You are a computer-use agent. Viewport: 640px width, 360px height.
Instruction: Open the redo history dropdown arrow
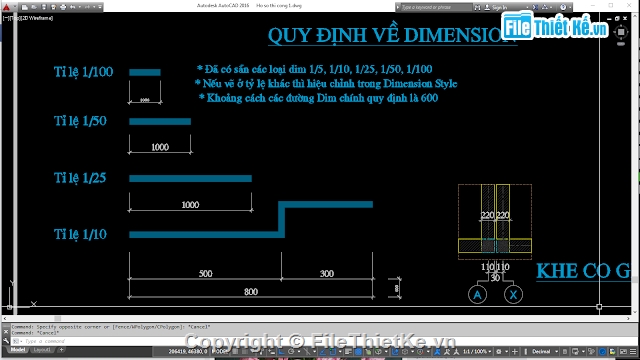pos(94,7)
